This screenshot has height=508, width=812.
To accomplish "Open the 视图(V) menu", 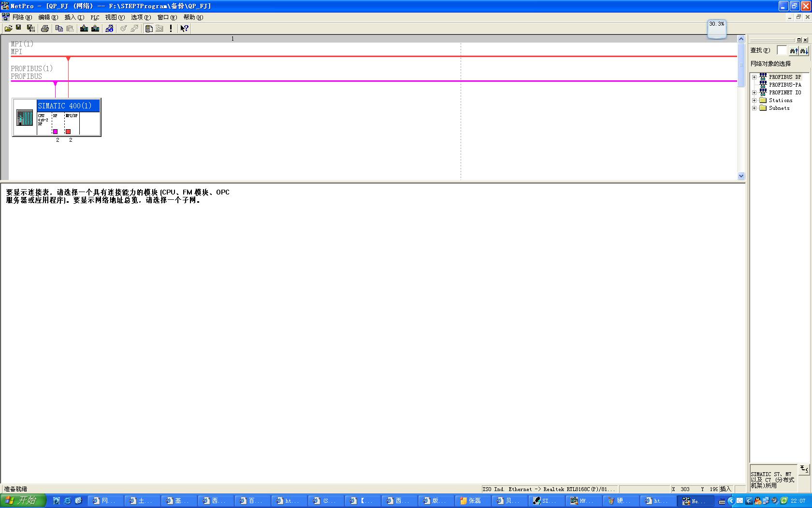I will coord(115,17).
